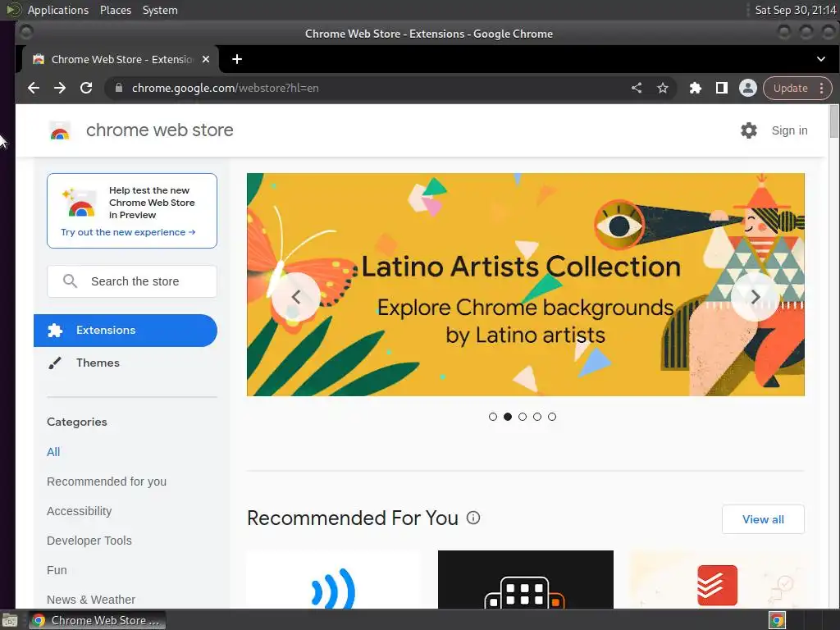This screenshot has height=630, width=840.
Task: Show previous banner with left chevron
Action: click(295, 297)
